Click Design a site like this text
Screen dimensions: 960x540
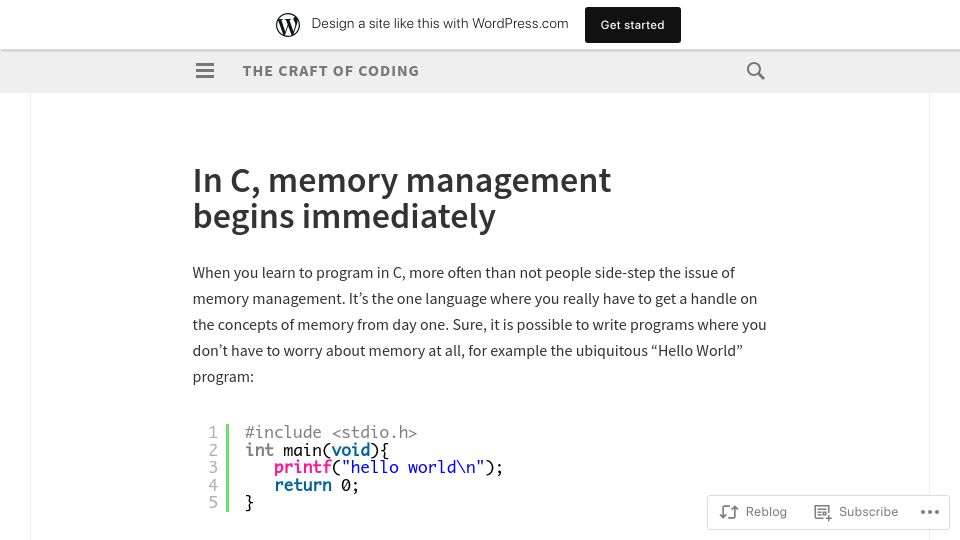tap(440, 24)
